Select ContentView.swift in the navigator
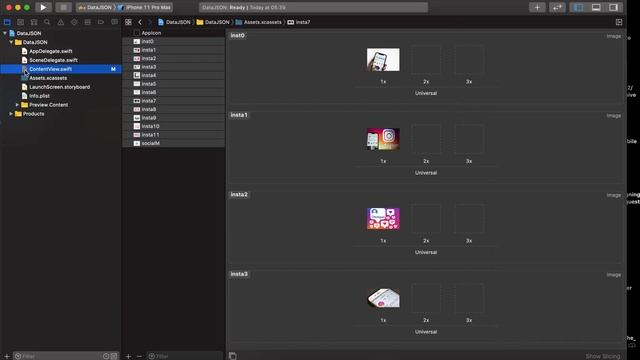 tap(60, 69)
